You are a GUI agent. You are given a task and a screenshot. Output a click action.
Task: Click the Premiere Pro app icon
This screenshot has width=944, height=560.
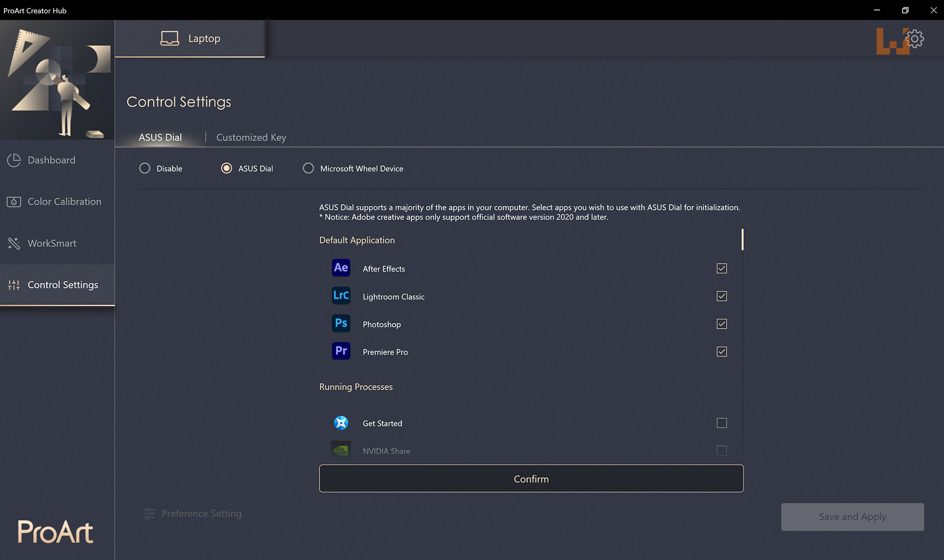pos(341,351)
